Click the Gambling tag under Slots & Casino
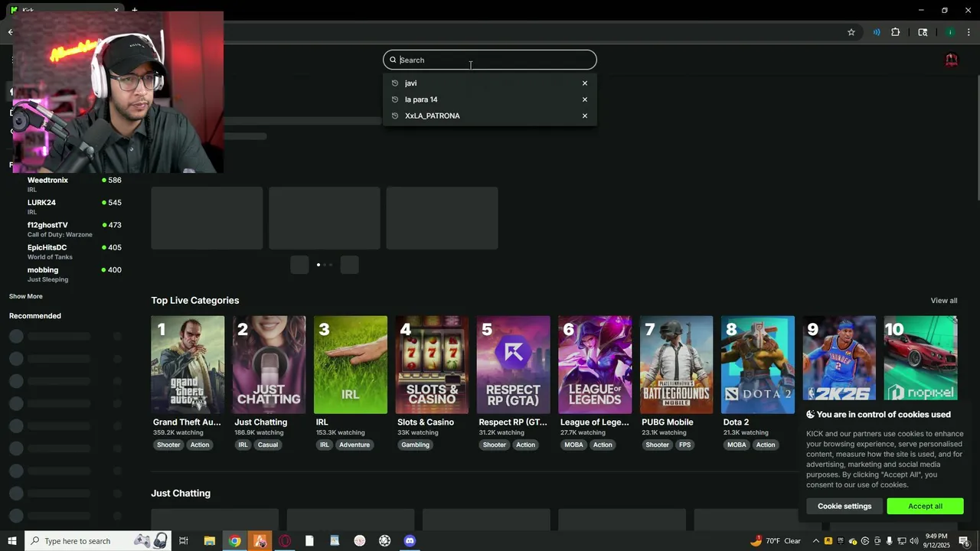 pyautogui.click(x=416, y=445)
